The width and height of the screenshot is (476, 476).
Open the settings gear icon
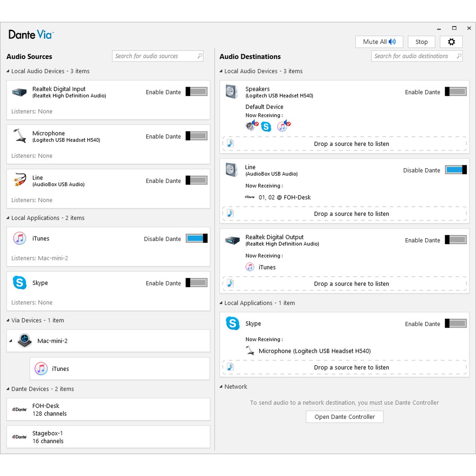point(451,42)
